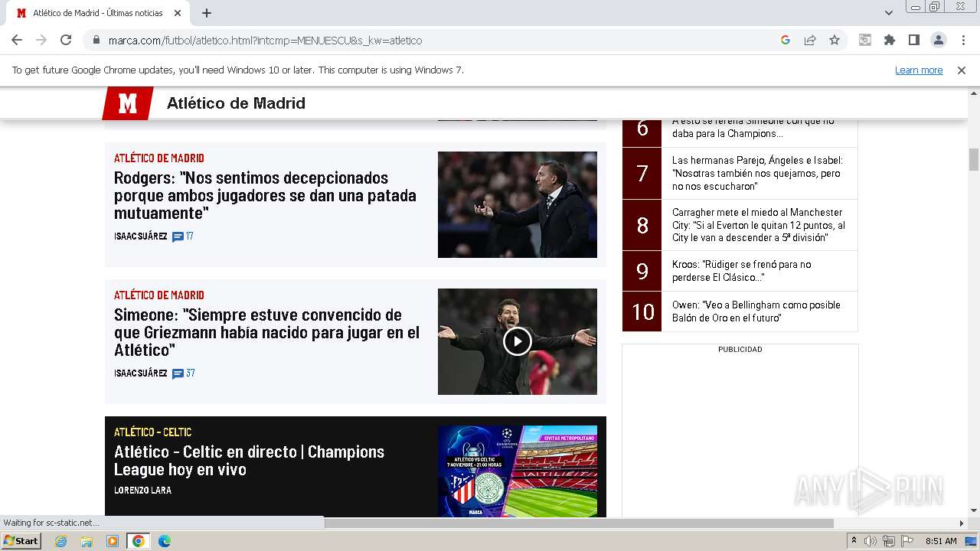Click the Marca M logo

(128, 103)
